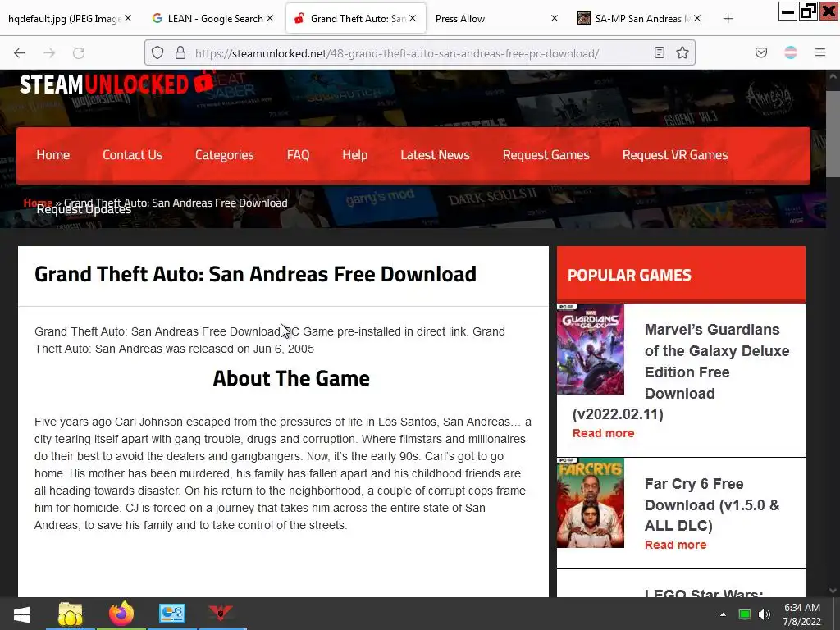
Task: Open the FAQ menu item
Action: pyautogui.click(x=298, y=155)
